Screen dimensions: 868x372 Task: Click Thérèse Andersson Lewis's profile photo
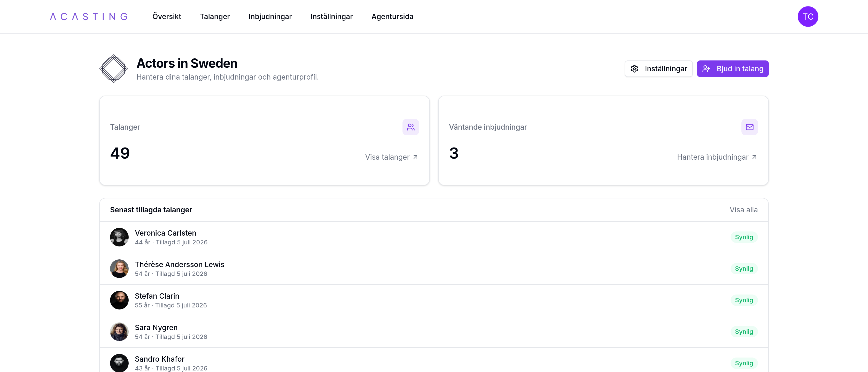119,269
